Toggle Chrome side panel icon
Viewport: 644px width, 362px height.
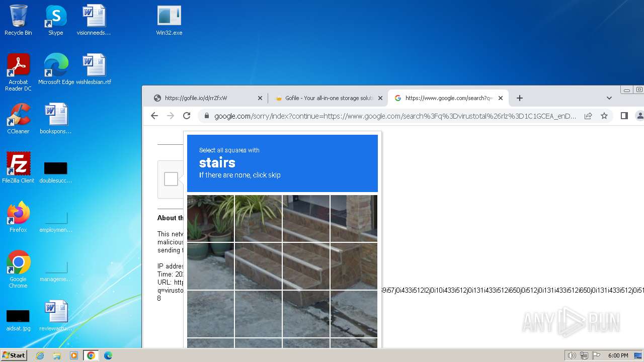click(x=624, y=116)
